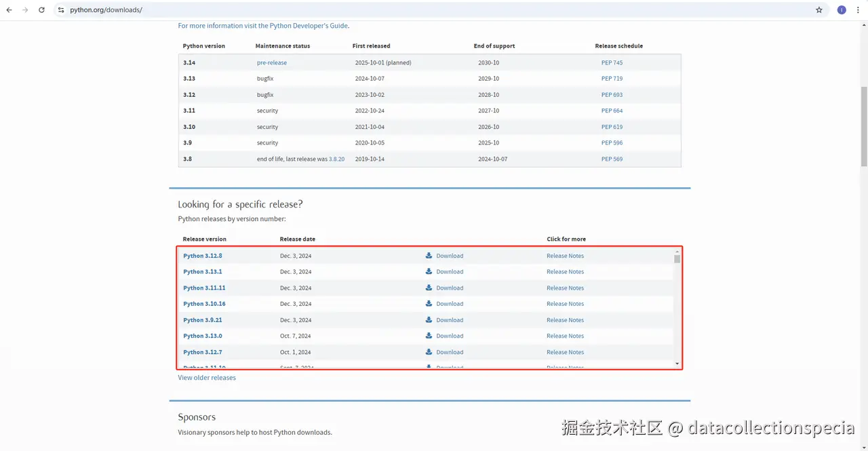Click download icon for Python 3.10.16
Viewport: 868px width, 451px height.
(429, 304)
